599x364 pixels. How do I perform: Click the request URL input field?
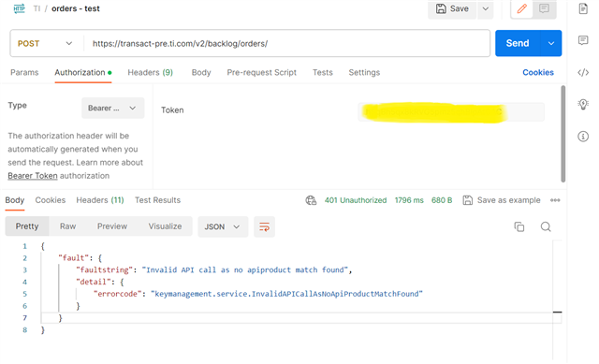[x=286, y=44]
